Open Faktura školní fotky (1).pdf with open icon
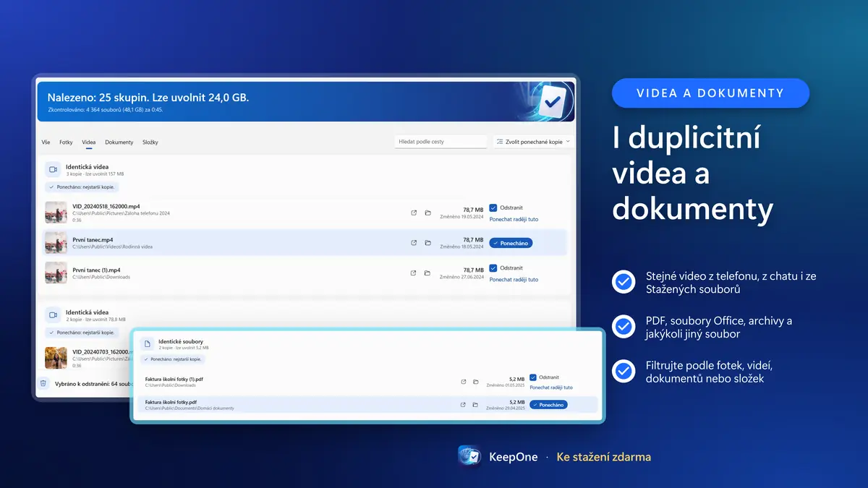868x488 pixels. tap(463, 382)
